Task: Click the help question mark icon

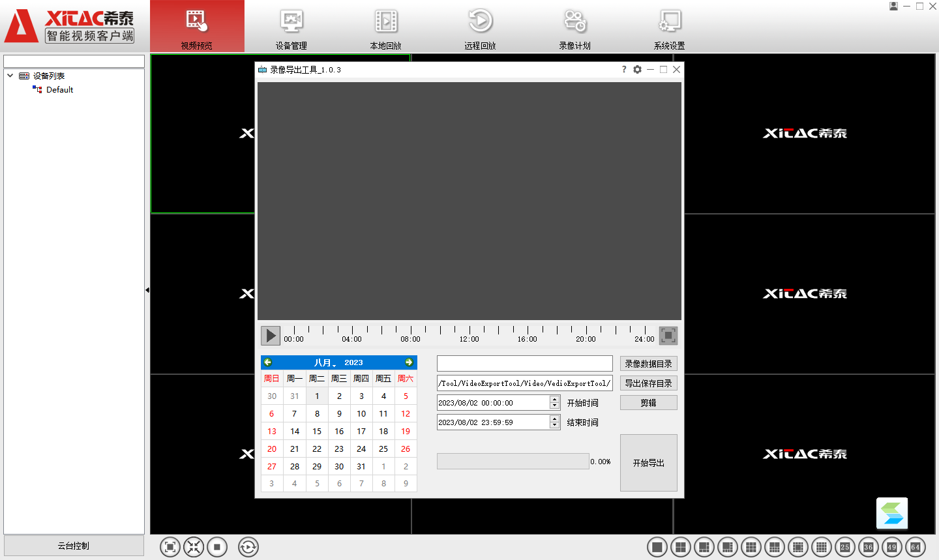Action: 624,70
